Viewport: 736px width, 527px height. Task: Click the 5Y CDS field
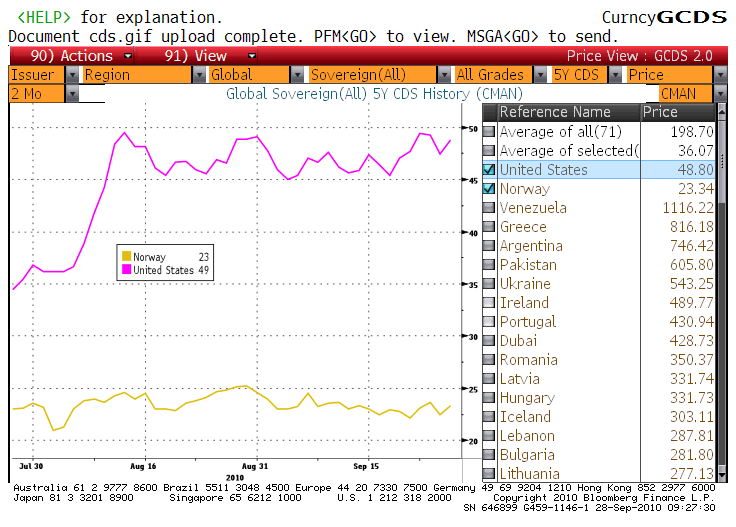coord(579,75)
